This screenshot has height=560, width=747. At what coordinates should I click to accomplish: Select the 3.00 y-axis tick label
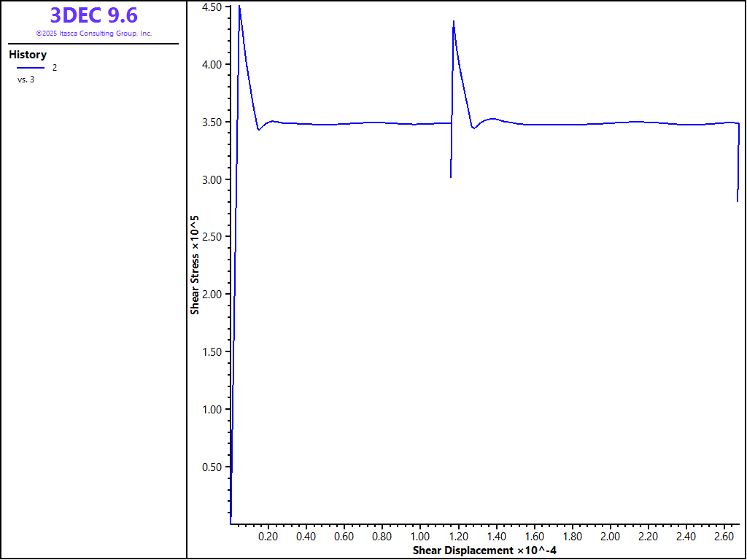click(x=212, y=179)
